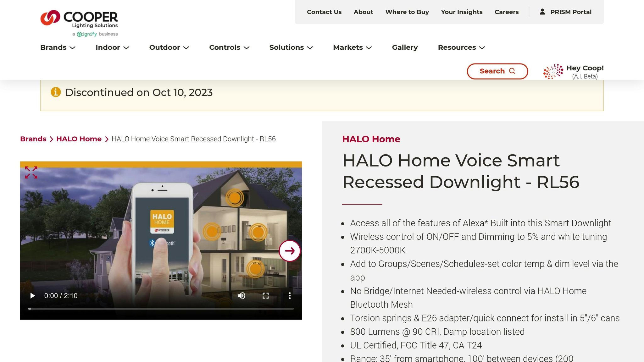Click the discontinued notice info icon
Screen dimensions: 644x362
(56, 92)
